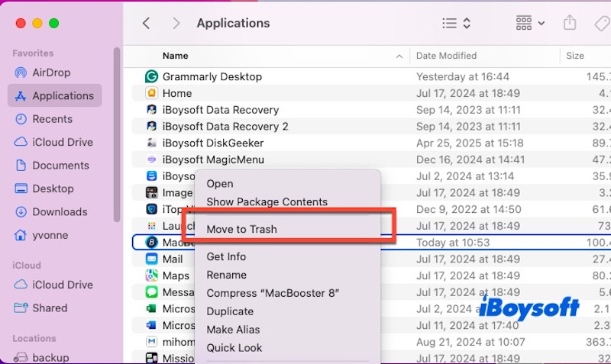Choose Get Info from context menu
Screen dimensions: 611x364
[x=226, y=256]
